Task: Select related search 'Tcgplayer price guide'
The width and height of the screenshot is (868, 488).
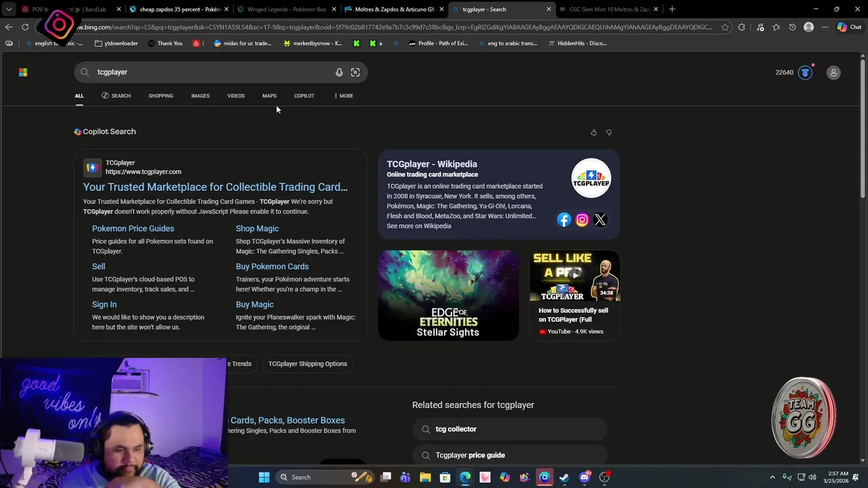Action: pos(509,455)
